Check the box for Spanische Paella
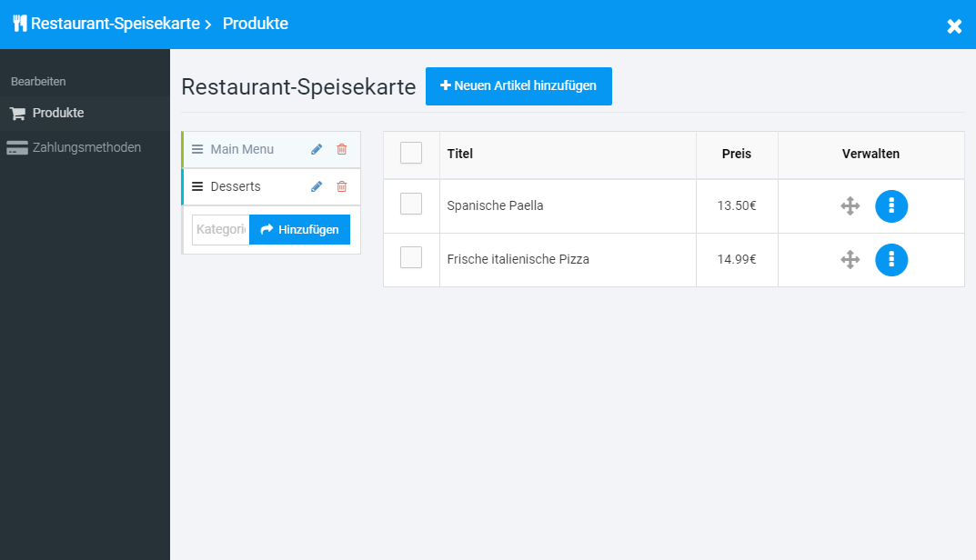 point(411,205)
